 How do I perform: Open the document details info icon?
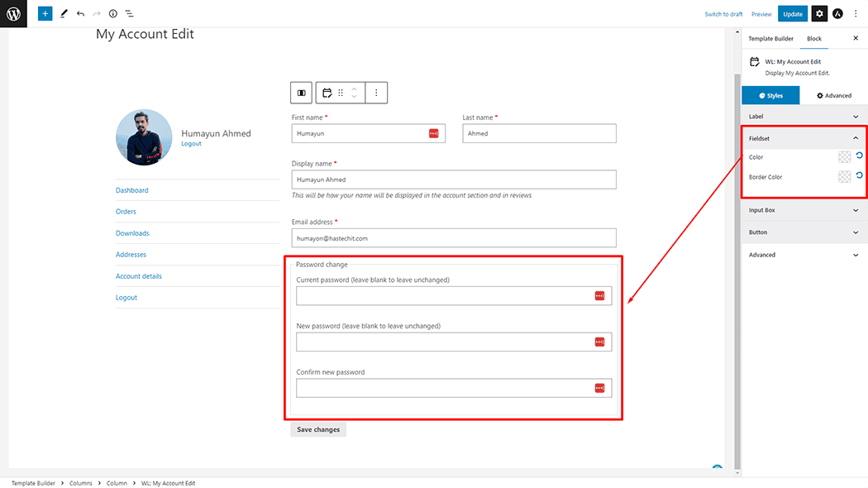113,14
